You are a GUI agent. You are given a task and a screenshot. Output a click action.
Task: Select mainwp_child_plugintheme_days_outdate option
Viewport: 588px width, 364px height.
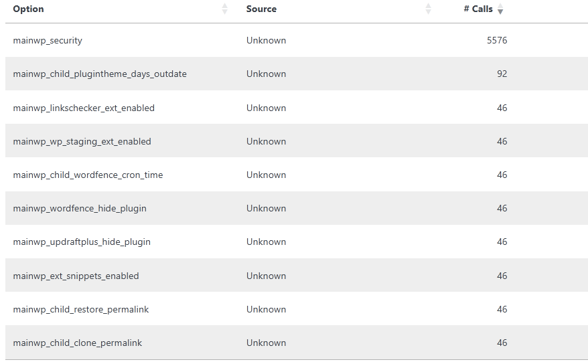[x=100, y=74]
